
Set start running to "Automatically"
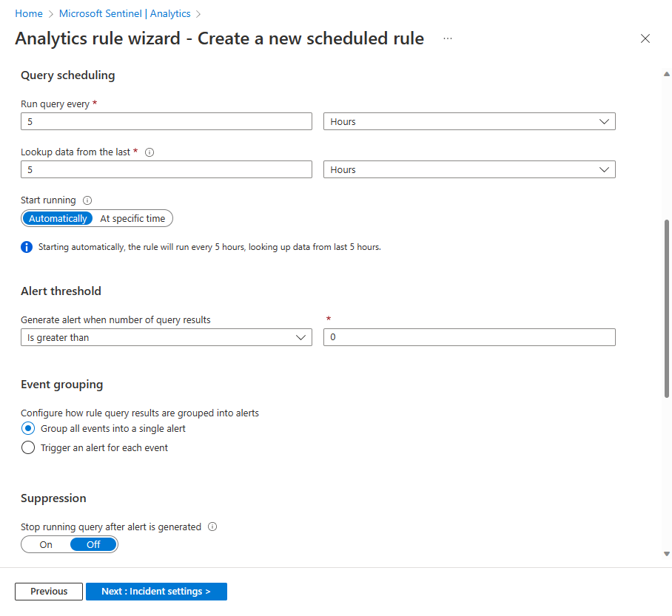tap(58, 218)
